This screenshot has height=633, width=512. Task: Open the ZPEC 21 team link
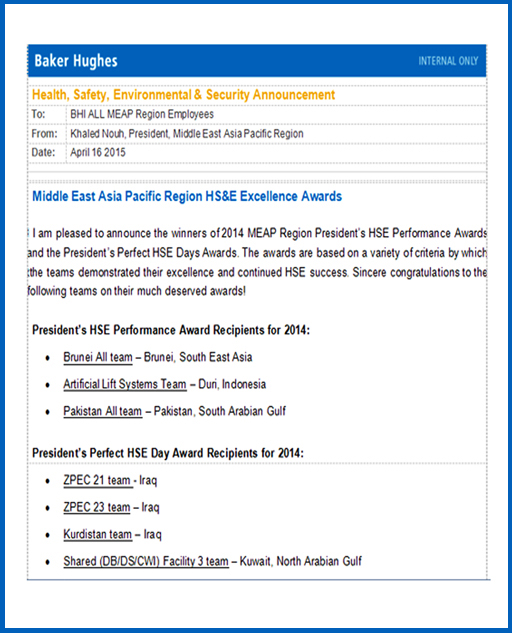[98, 480]
